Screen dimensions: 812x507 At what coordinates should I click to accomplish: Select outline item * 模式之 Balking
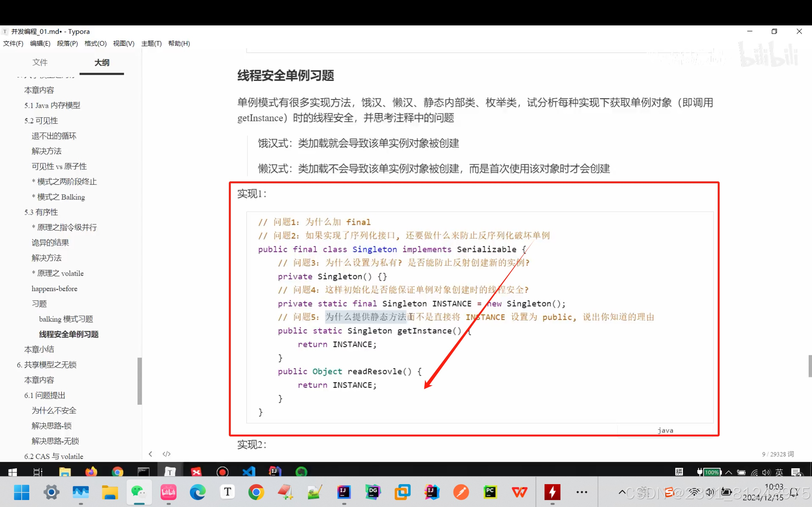58,197
